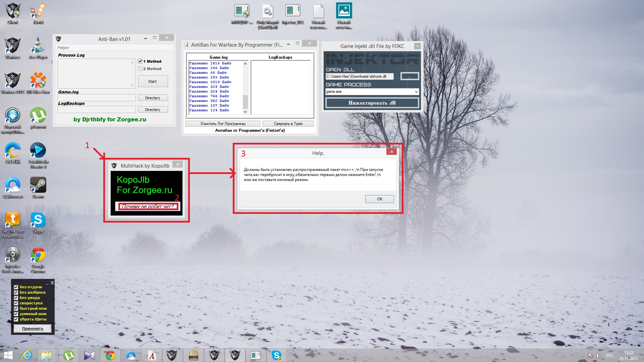Screen dimensions: 644x362
Task: Toggle the Без отдачи checkbox
Action: (x=16, y=287)
